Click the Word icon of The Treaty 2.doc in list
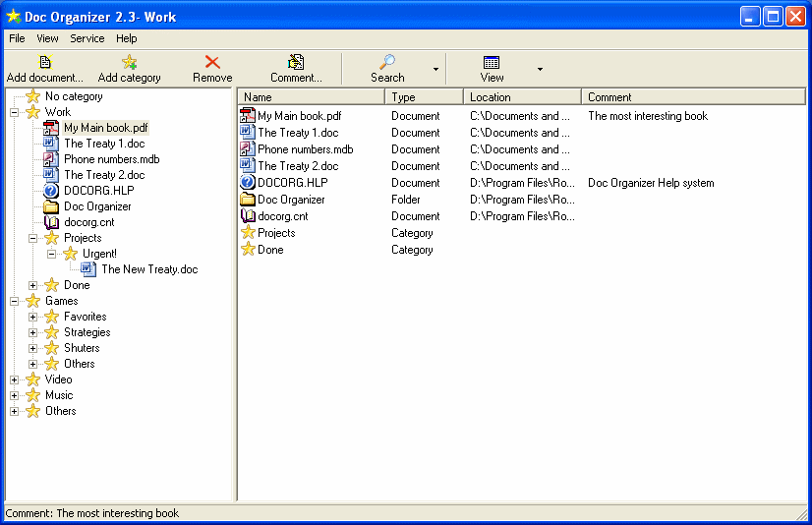812x525 pixels. click(248, 166)
